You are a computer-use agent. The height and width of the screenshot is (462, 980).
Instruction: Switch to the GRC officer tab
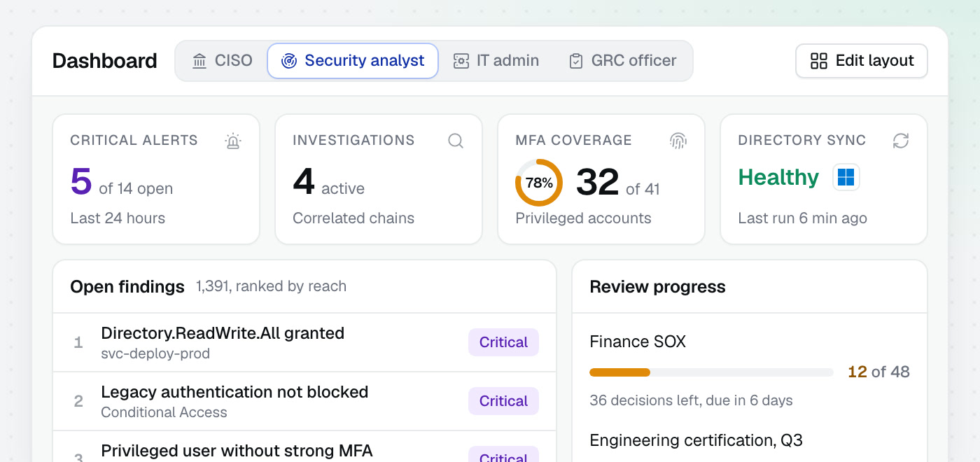[x=622, y=61]
